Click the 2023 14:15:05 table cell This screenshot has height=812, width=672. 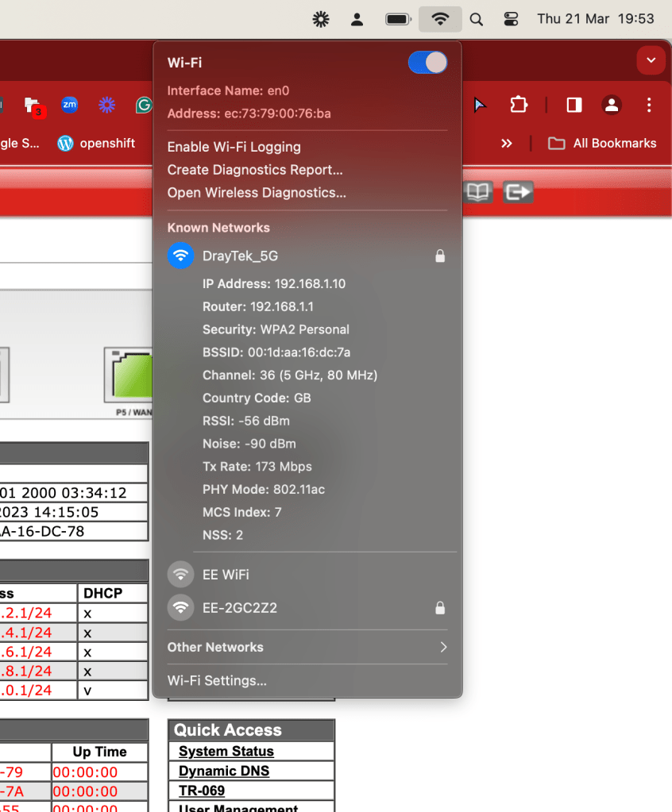pos(74,512)
